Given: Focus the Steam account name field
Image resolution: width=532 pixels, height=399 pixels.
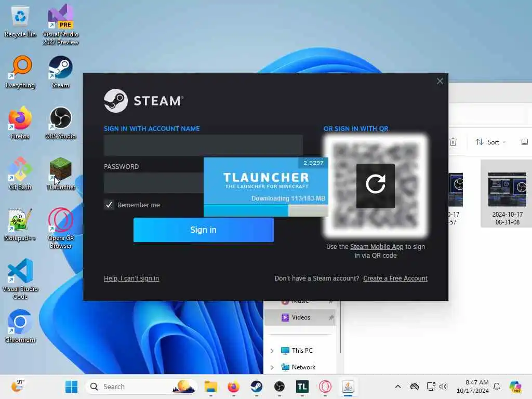Looking at the screenshot, I should pyautogui.click(x=203, y=145).
